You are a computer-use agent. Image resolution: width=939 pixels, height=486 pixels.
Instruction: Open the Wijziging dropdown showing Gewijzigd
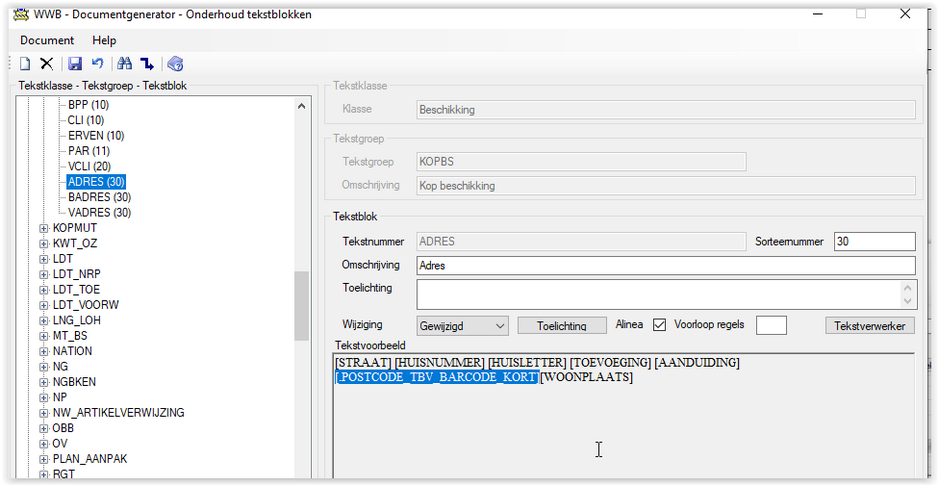point(462,326)
